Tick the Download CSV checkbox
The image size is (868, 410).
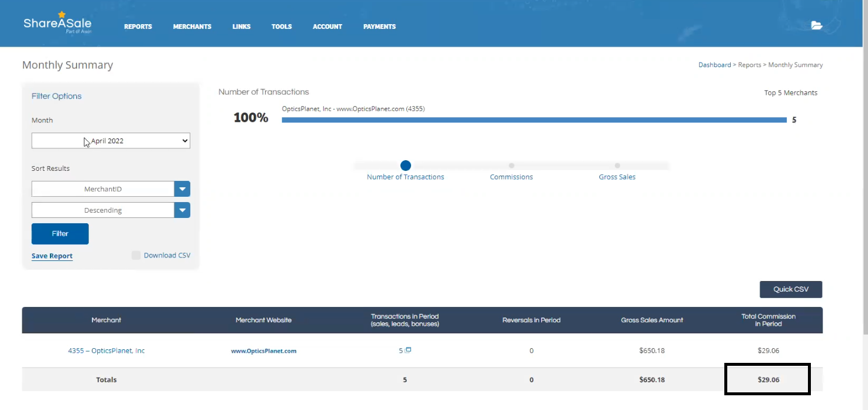click(x=136, y=255)
